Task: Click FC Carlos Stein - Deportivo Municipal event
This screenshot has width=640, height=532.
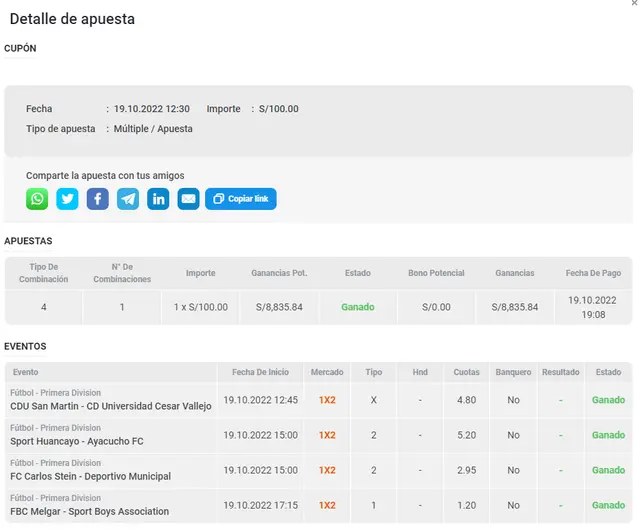Action: click(90, 476)
